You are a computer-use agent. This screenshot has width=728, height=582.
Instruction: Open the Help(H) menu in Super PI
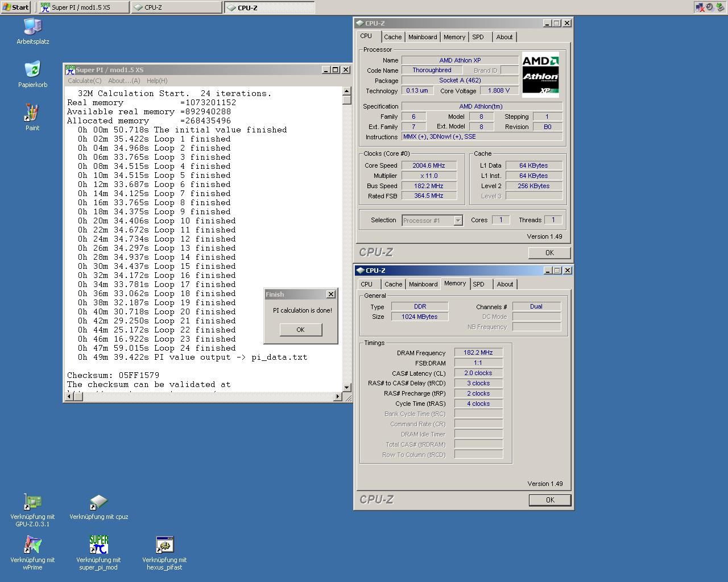(x=157, y=81)
